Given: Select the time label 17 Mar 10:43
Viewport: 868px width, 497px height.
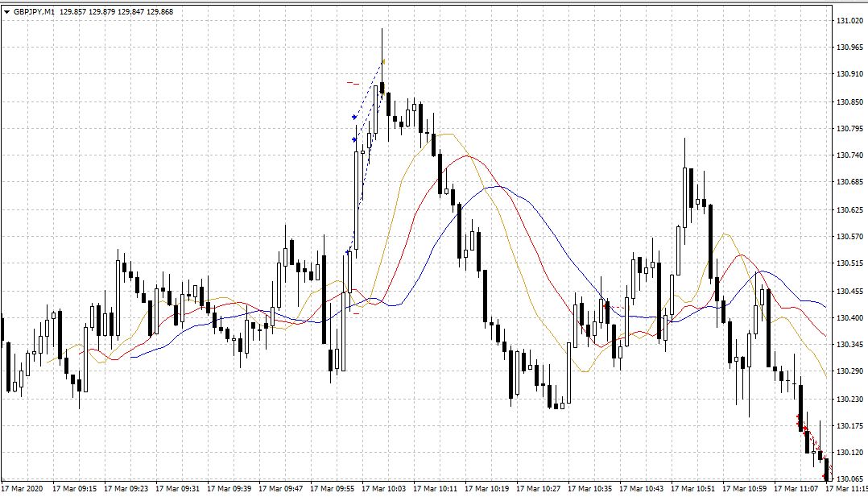Looking at the screenshot, I should (x=641, y=489).
